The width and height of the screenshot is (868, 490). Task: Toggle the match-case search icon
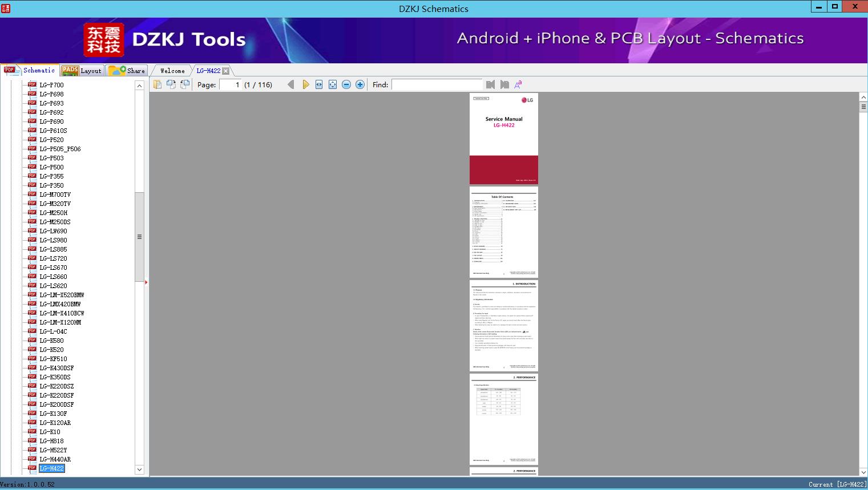518,84
